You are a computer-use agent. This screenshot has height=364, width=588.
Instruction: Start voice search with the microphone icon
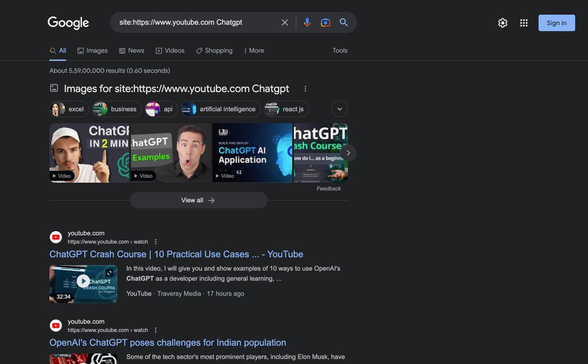[307, 23]
